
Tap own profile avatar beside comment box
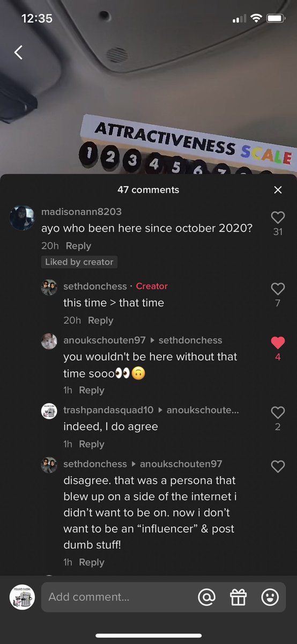click(x=22, y=597)
